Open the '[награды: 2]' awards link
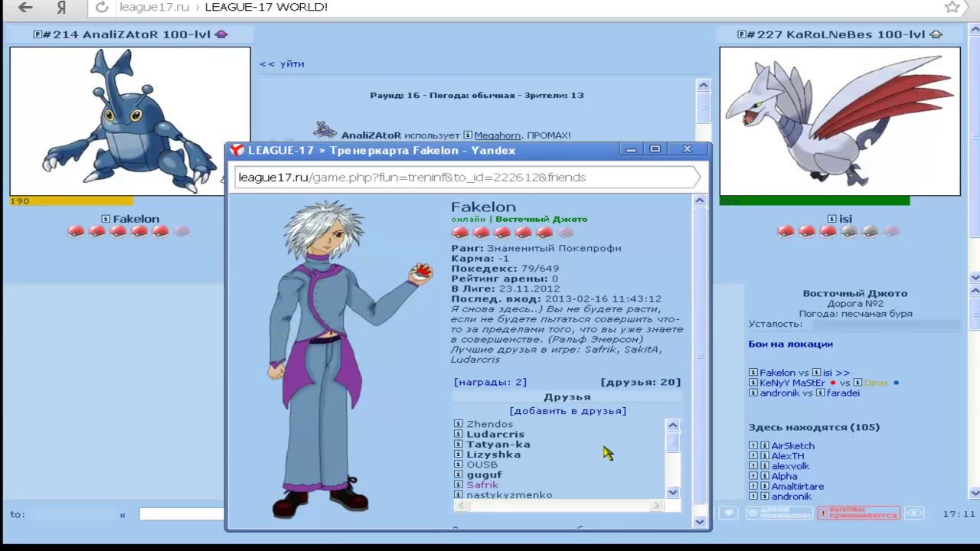The width and height of the screenshot is (980, 551). [x=490, y=382]
